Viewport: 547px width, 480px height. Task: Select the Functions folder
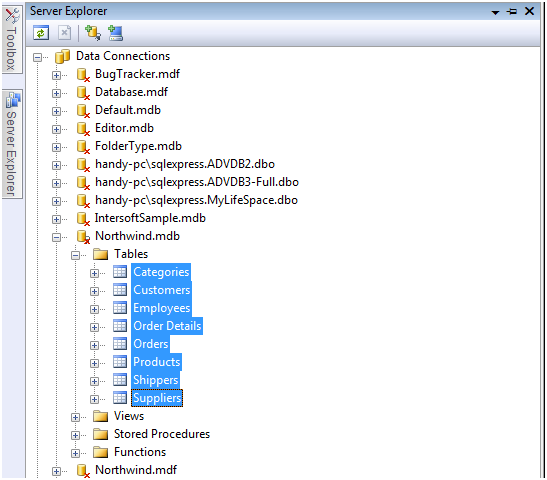140,452
